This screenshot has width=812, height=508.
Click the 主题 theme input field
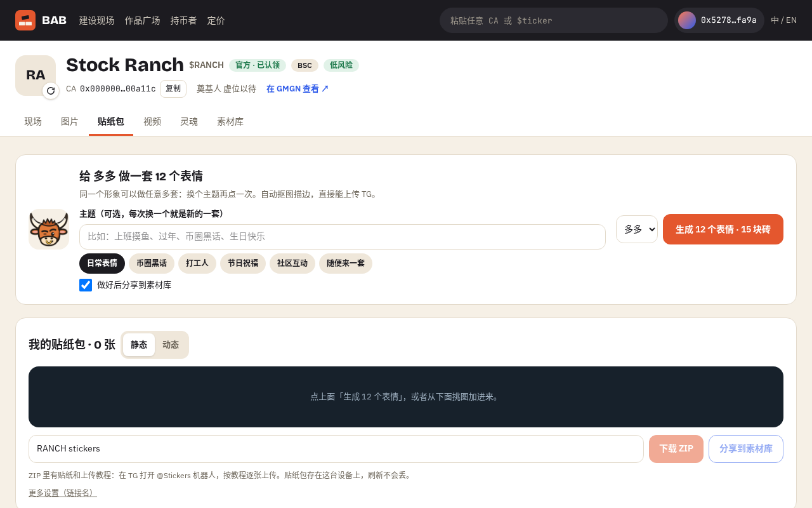(343, 237)
